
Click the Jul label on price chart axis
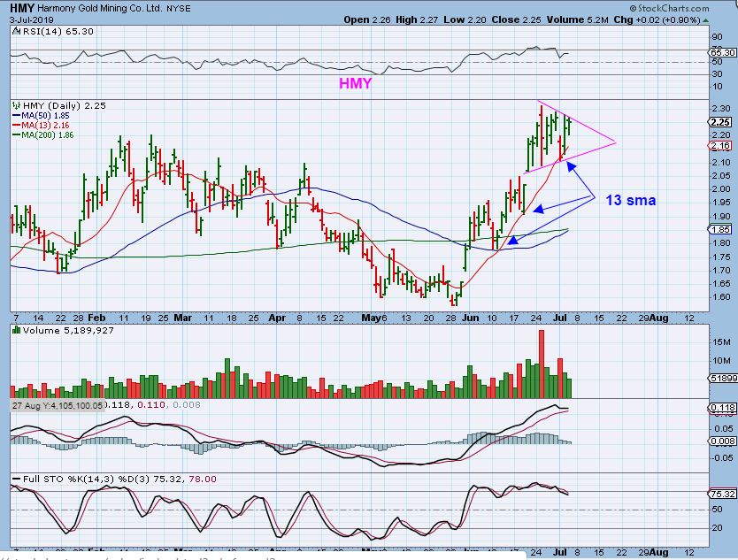(x=559, y=318)
